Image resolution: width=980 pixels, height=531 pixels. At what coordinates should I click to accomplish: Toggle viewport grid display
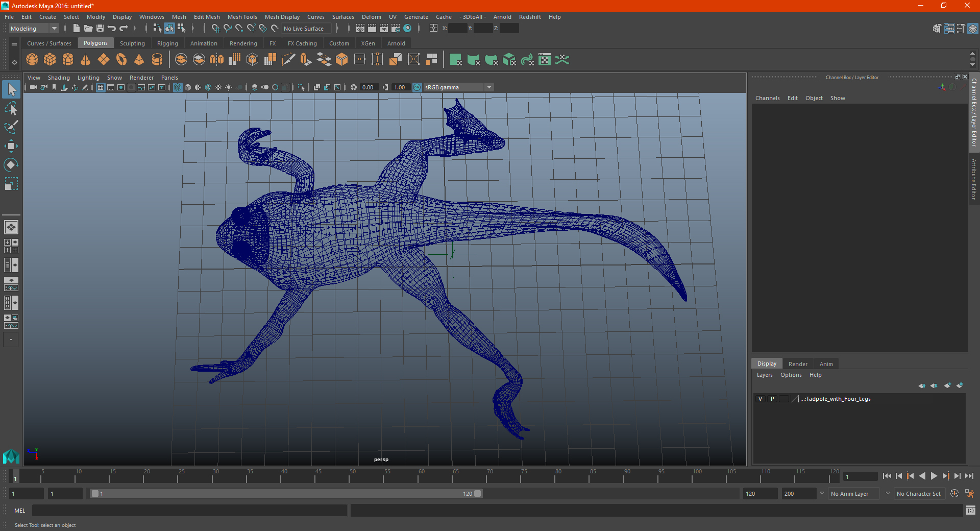click(101, 87)
